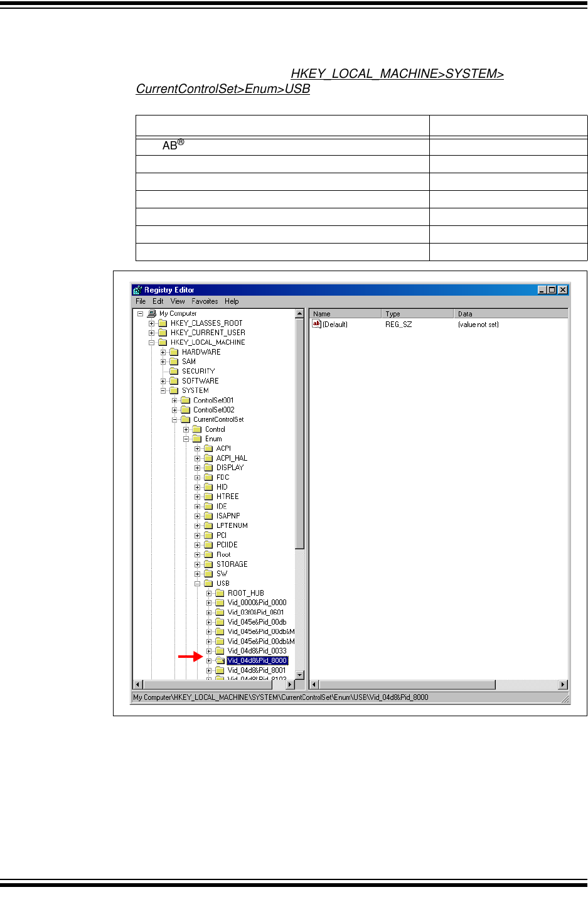Collapse the HKEY_LOCAL_MACHINE branch
Viewport: 588px width, 897px height.
(x=152, y=343)
